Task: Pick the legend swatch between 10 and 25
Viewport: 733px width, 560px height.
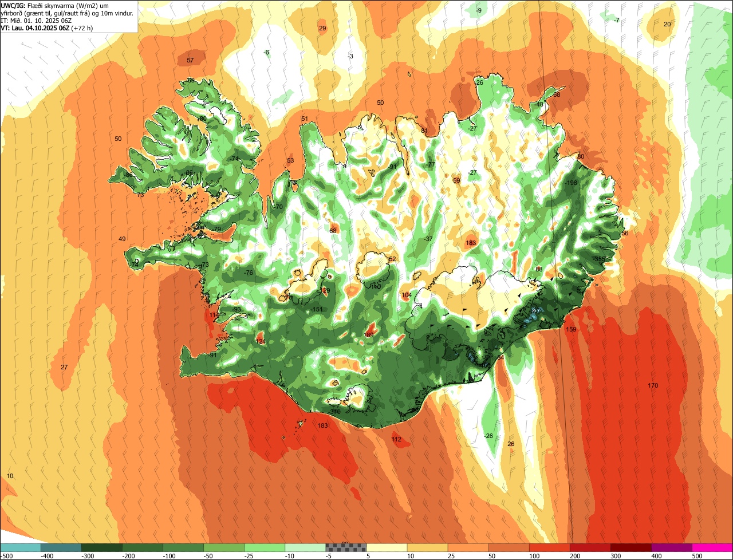Action: 427,548
